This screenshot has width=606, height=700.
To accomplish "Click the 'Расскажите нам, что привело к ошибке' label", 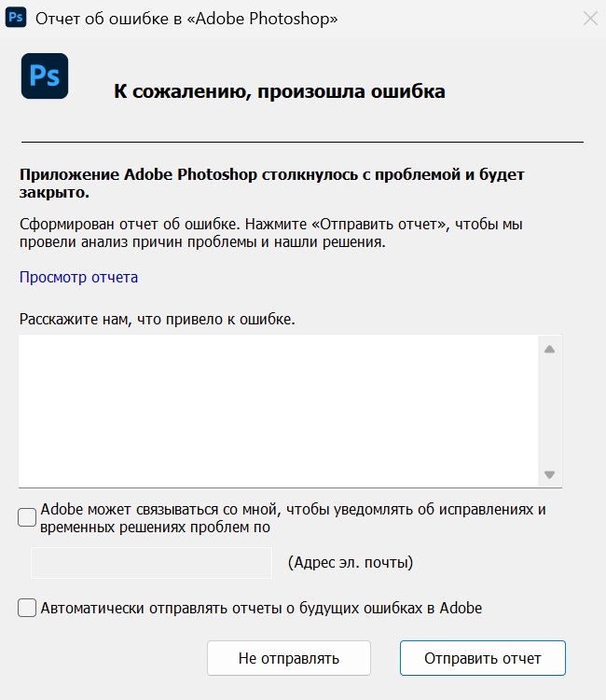I will point(157,320).
